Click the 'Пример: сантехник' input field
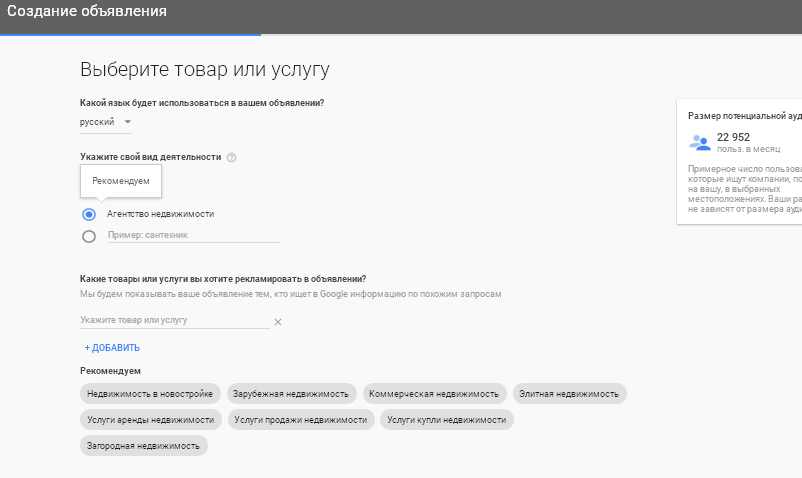 [193, 235]
